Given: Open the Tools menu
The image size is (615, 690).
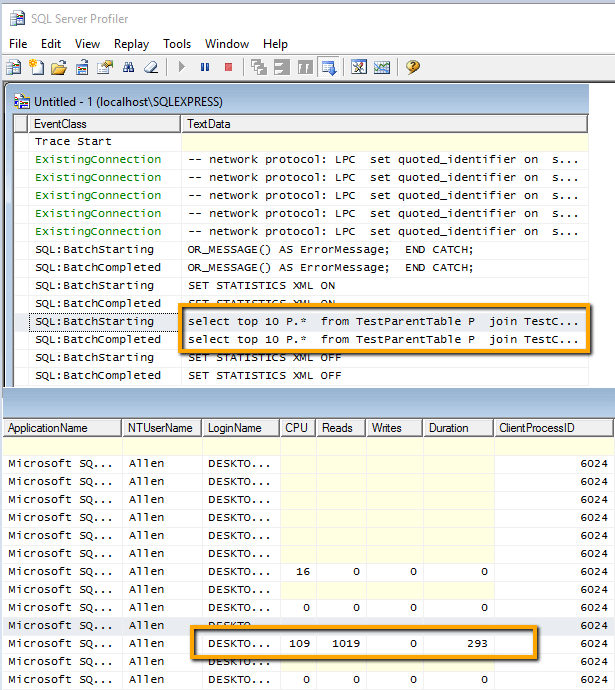Looking at the screenshot, I should pos(177,44).
